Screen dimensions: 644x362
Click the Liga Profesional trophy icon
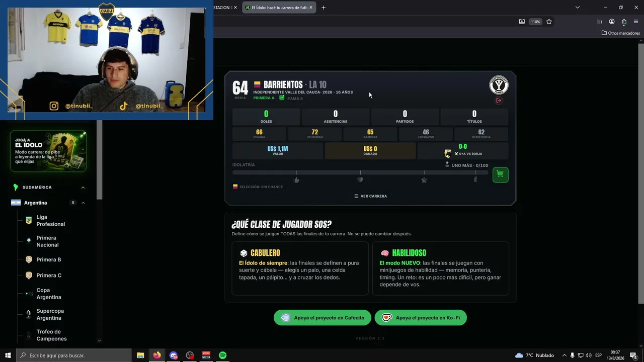29,221
